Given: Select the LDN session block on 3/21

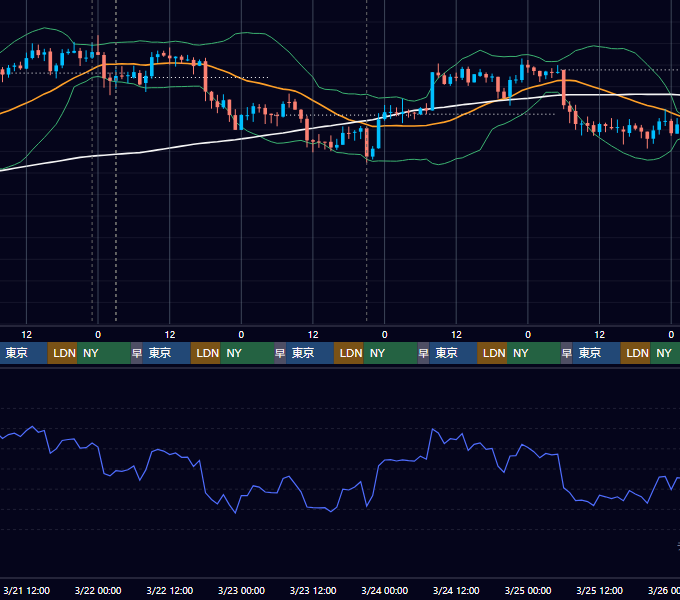Looking at the screenshot, I should coord(62,353).
